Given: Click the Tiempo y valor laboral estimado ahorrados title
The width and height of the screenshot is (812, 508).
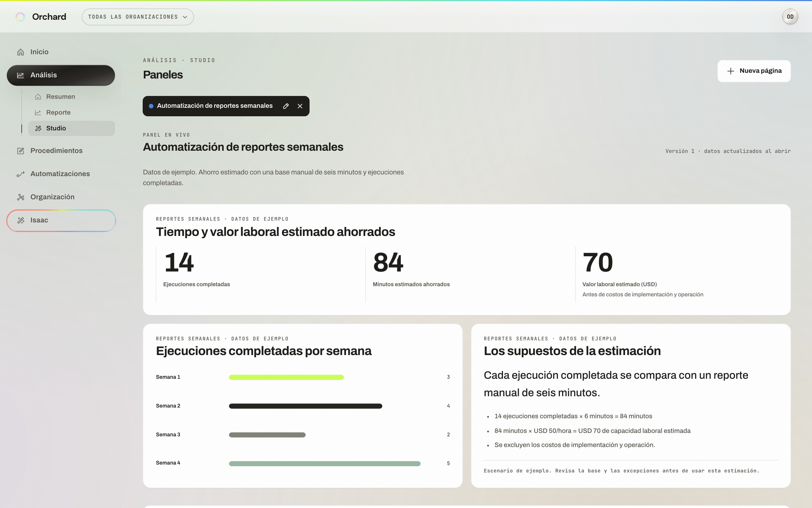Looking at the screenshot, I should (x=275, y=232).
